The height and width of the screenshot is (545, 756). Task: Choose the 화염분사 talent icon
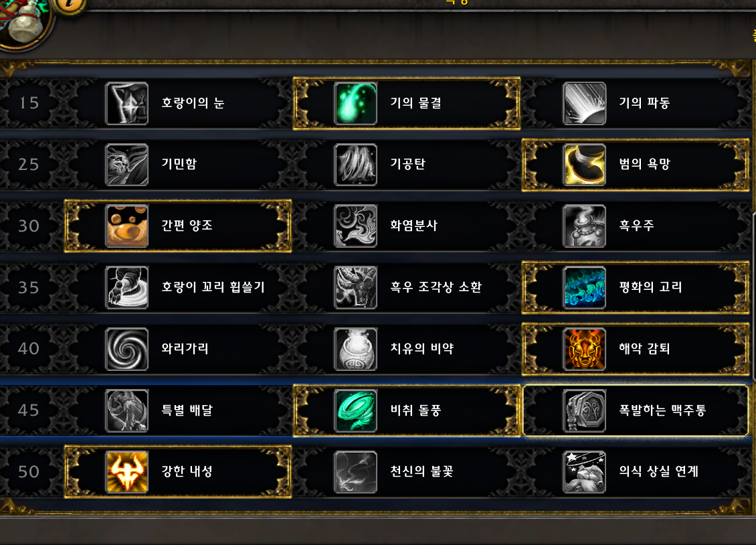coord(356,226)
